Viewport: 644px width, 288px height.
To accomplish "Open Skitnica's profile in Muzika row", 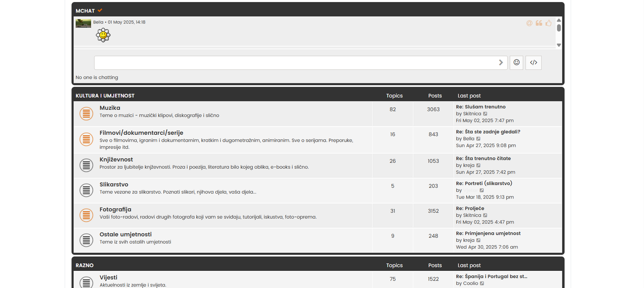I will [x=472, y=114].
